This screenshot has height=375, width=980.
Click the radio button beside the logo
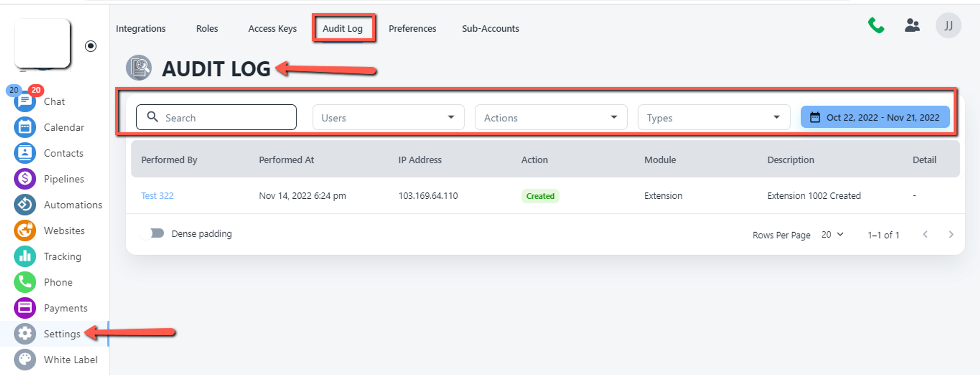point(91,46)
